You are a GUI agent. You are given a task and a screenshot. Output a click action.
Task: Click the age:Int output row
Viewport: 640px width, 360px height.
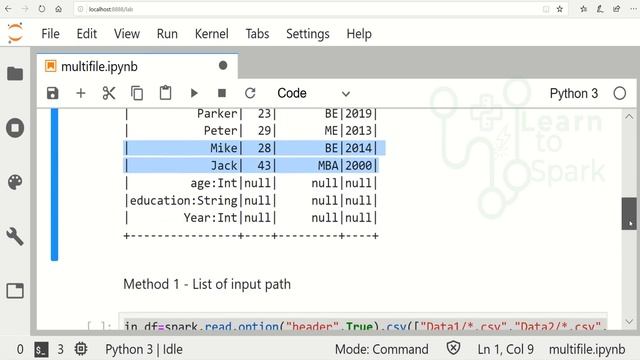[251, 183]
